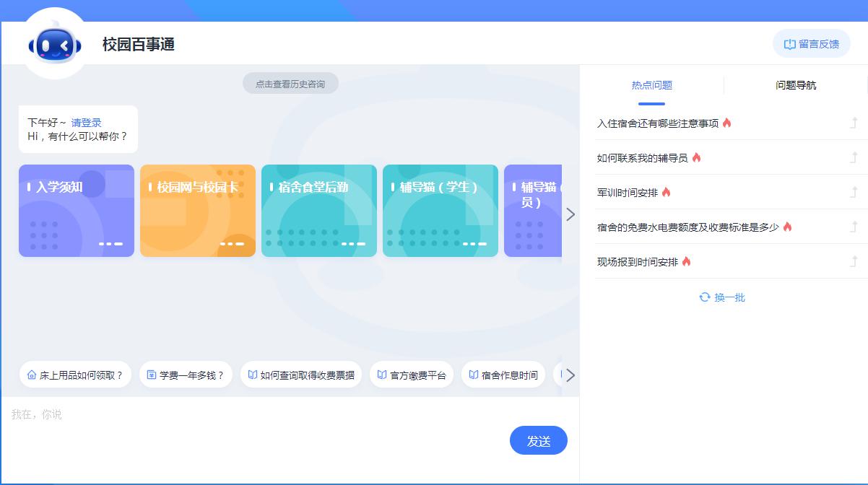Open the 入学须知 category card
This screenshot has height=485, width=868.
click(x=77, y=211)
